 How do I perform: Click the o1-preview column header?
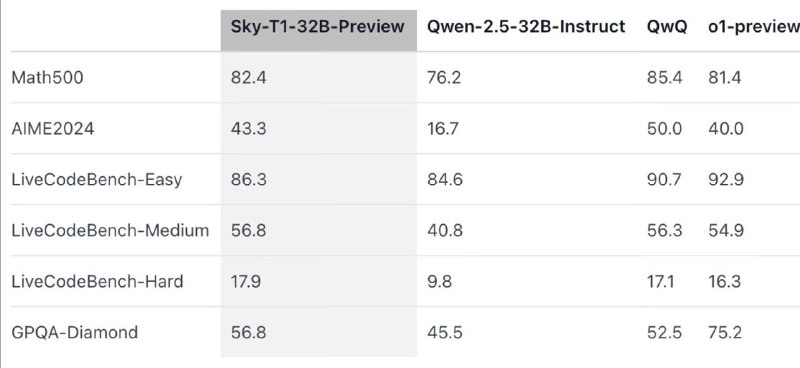(x=754, y=27)
